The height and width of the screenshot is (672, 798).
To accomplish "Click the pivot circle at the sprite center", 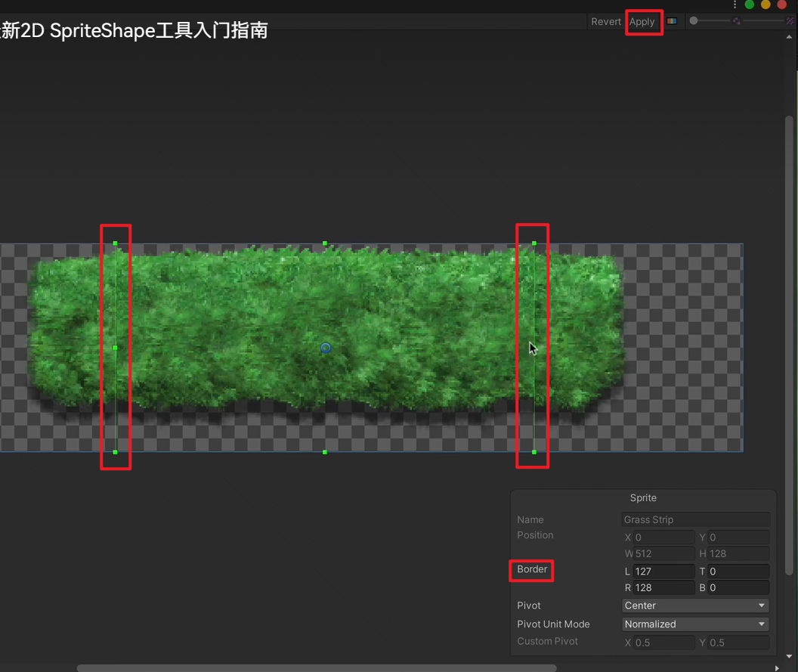I will (x=325, y=348).
